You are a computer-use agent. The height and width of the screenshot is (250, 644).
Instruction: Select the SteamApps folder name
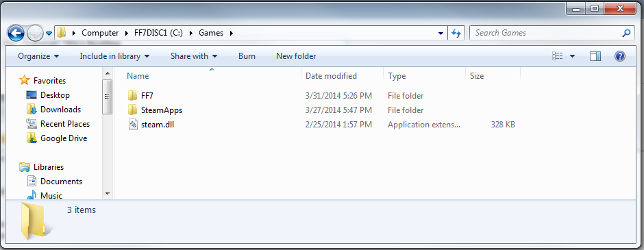coord(162,110)
